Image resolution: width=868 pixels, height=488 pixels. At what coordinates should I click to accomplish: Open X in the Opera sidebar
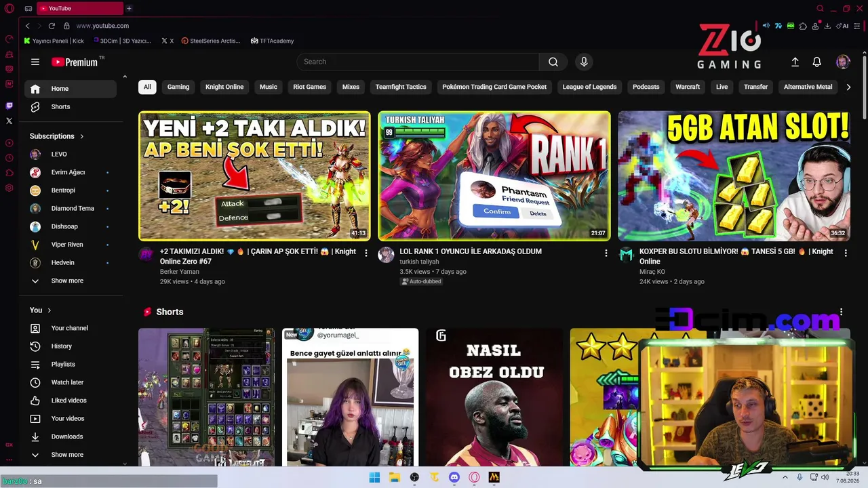point(9,121)
